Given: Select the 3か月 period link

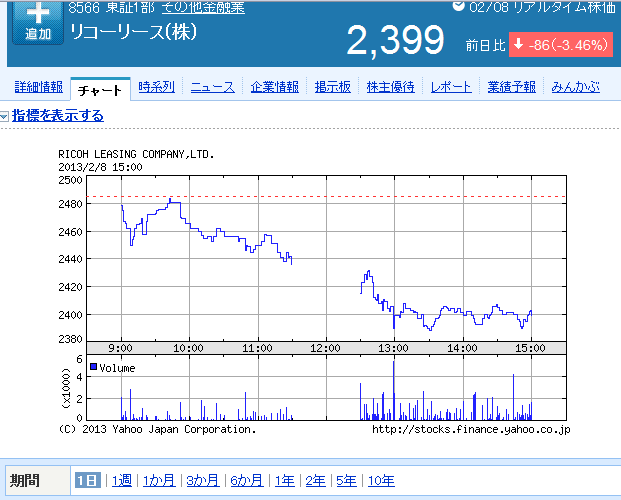Looking at the screenshot, I should pyautogui.click(x=203, y=481).
